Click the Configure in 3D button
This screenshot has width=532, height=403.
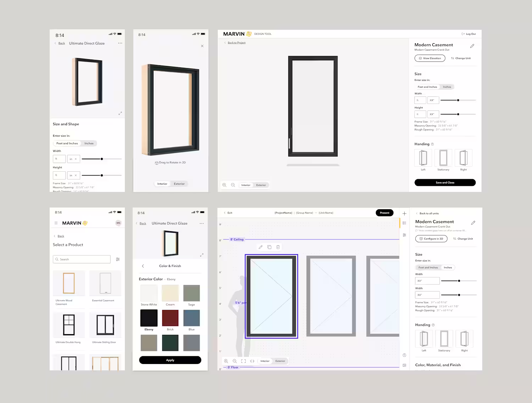coord(431,239)
